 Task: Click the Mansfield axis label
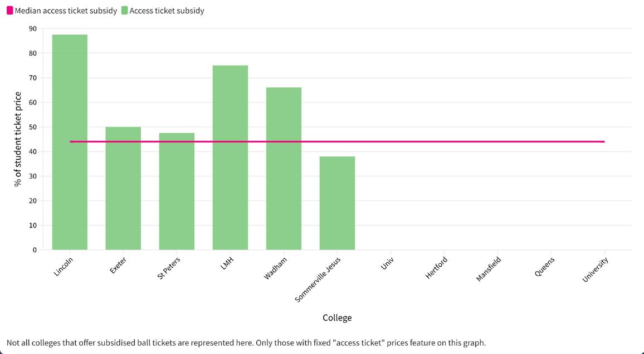coord(489,269)
